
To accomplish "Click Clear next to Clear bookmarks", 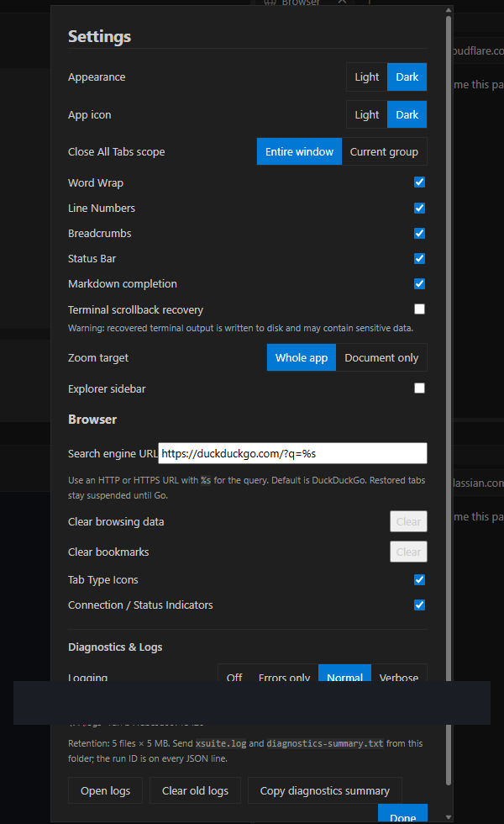I will [x=408, y=552].
